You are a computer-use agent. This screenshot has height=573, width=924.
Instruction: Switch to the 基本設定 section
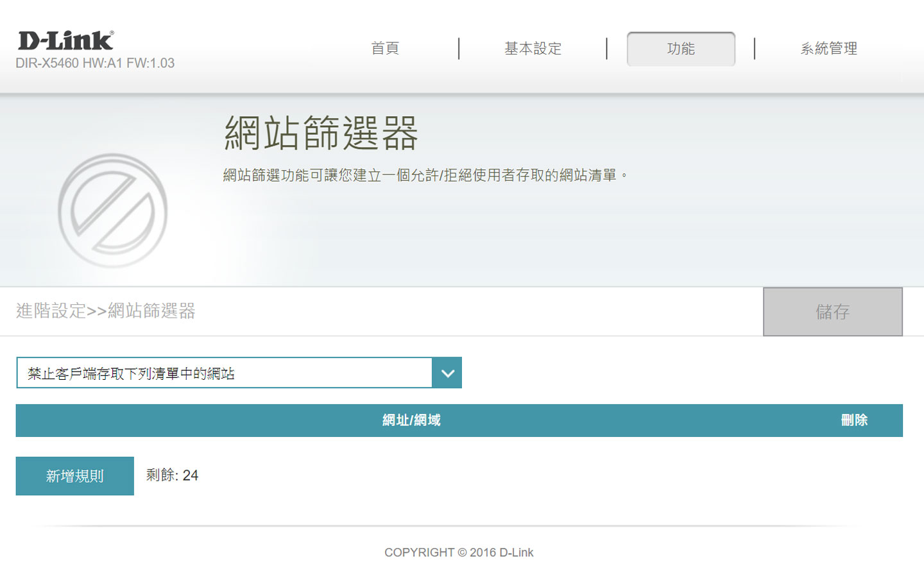point(534,48)
